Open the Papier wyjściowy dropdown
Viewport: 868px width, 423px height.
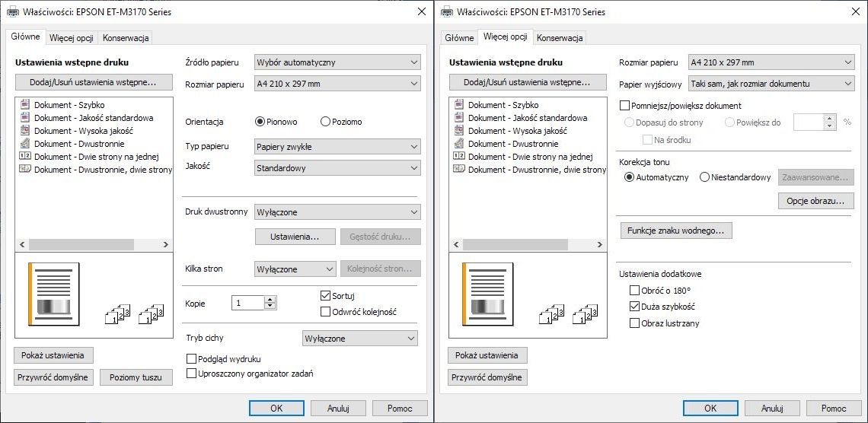click(x=771, y=84)
